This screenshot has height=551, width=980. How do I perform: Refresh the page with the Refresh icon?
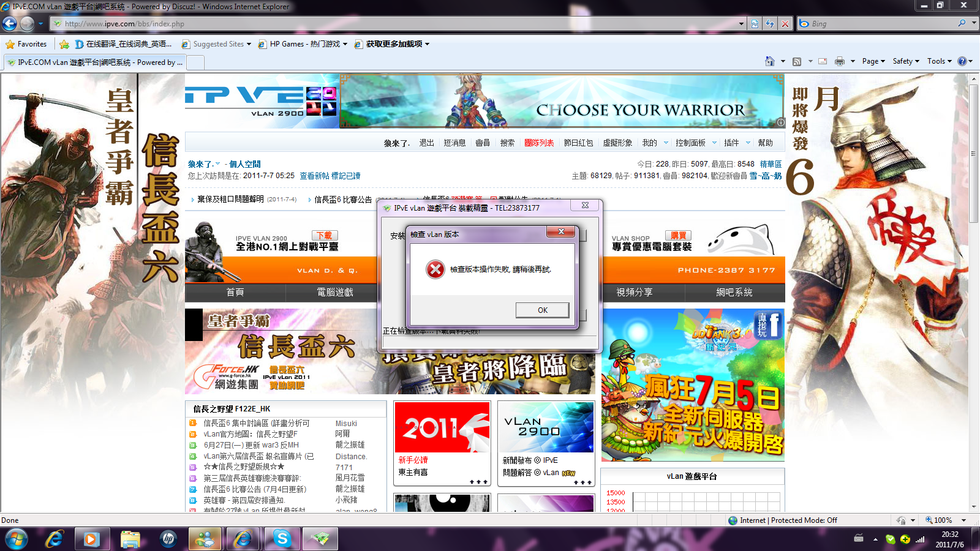(x=770, y=24)
